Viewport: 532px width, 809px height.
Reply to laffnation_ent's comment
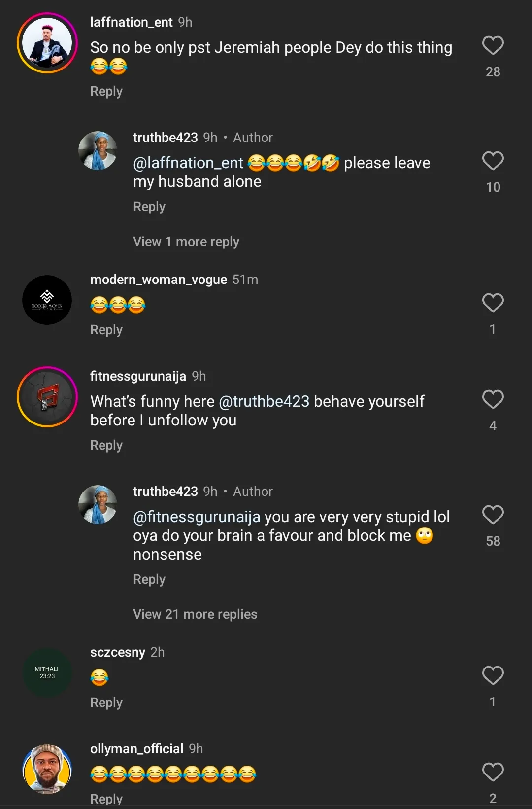[x=106, y=91]
